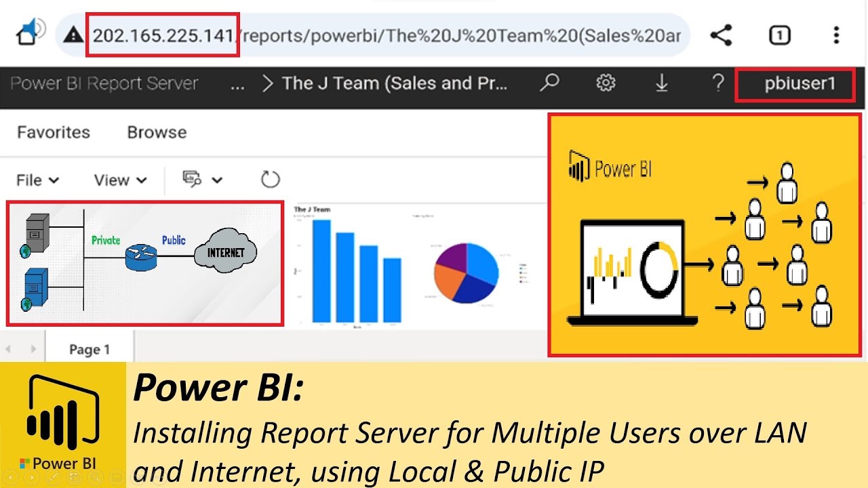Image resolution: width=868 pixels, height=488 pixels.
Task: Click the 'The J Team' chart title
Action: pos(312,209)
